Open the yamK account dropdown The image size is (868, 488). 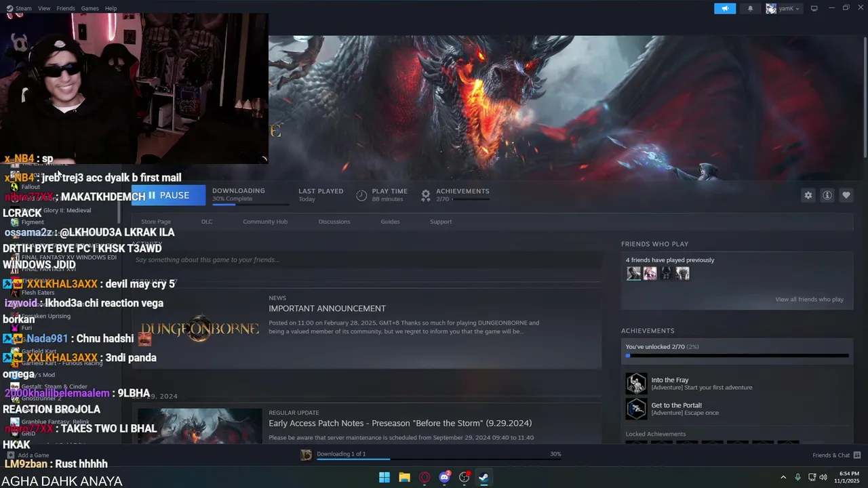coord(789,8)
